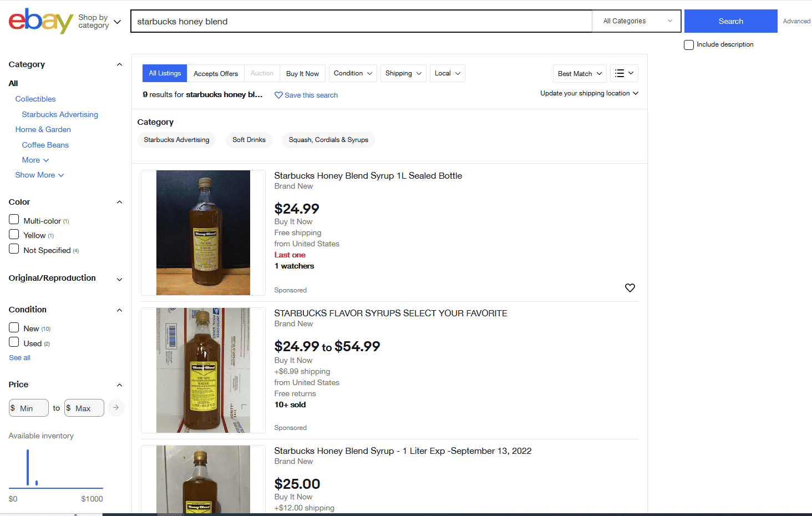Click See all conditions link
This screenshot has width=812, height=516.
(19, 358)
